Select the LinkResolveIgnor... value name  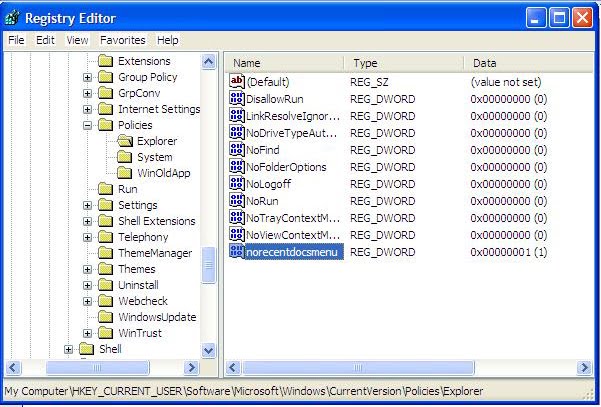point(293,116)
